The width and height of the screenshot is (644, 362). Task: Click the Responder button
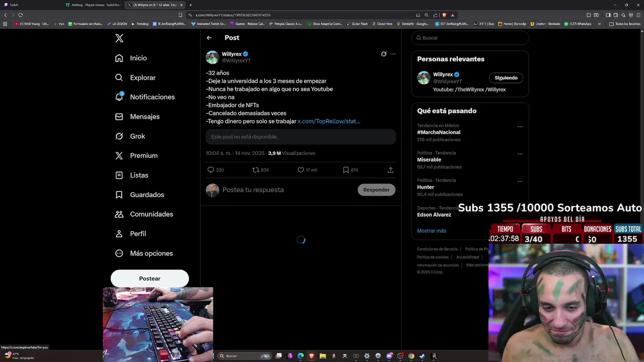(x=376, y=190)
